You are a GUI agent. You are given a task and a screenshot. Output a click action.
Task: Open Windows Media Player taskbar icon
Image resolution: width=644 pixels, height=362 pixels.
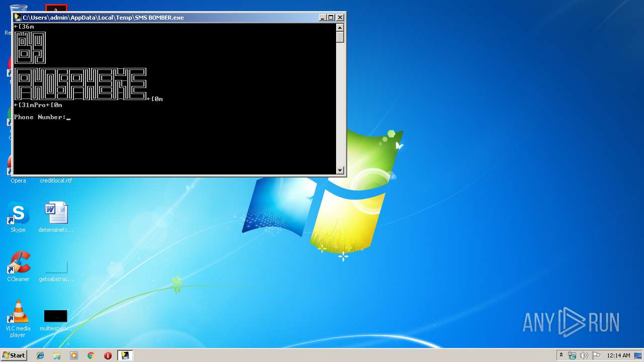(x=74, y=355)
